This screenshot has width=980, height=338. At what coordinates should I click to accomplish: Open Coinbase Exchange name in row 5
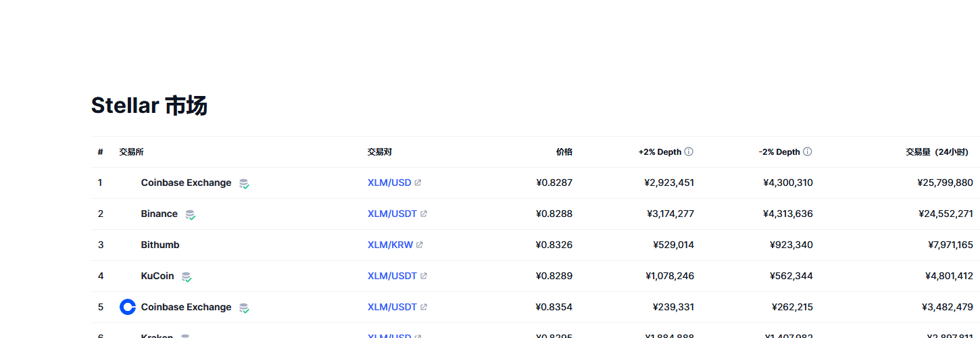pos(186,308)
